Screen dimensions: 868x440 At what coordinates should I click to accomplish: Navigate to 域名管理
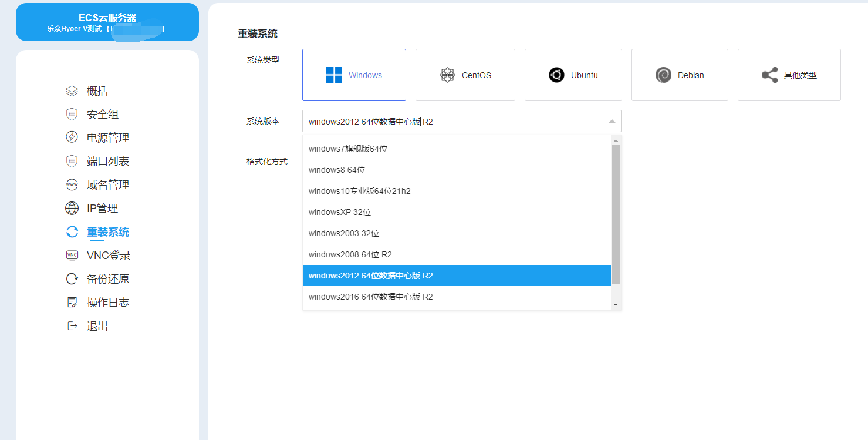108,185
